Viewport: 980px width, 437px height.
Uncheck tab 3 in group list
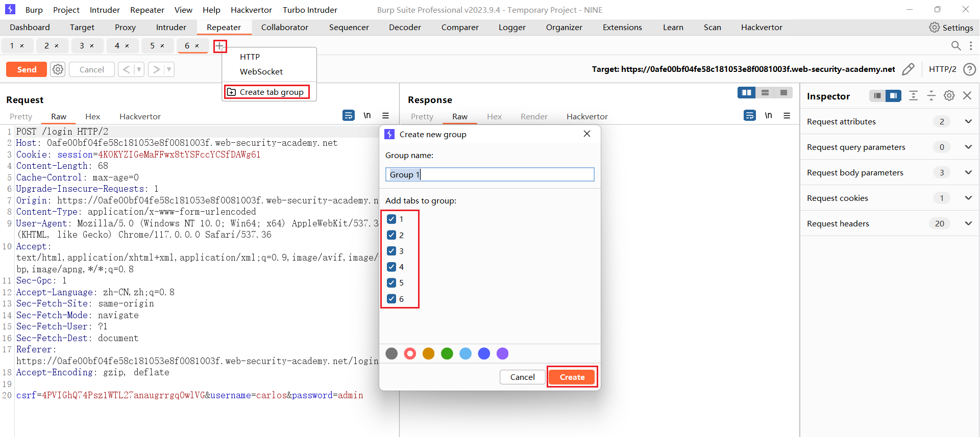click(x=391, y=251)
